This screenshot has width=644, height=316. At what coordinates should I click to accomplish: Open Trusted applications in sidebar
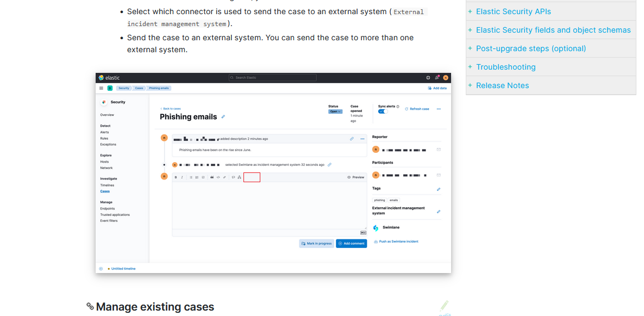(x=115, y=215)
